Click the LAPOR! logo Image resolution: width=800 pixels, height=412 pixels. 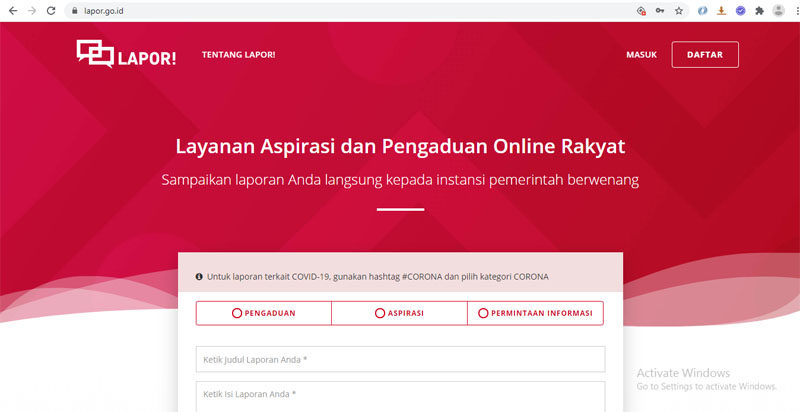pos(127,54)
